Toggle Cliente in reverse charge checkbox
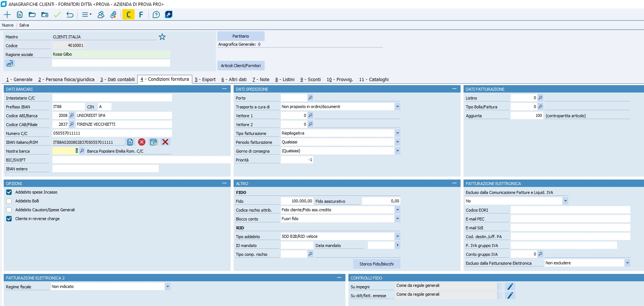Viewport: 644px width, 306px height. 9,219
